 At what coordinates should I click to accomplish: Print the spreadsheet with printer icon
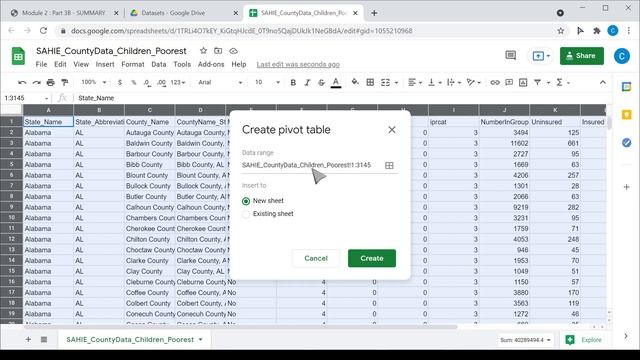tap(50, 82)
